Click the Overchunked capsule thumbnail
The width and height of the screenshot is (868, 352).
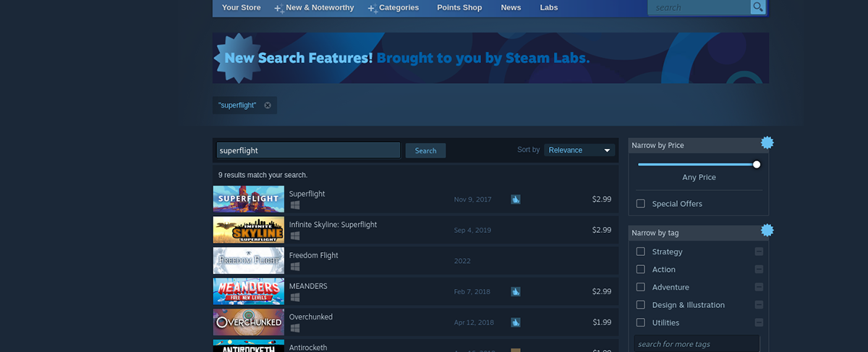[x=248, y=322]
